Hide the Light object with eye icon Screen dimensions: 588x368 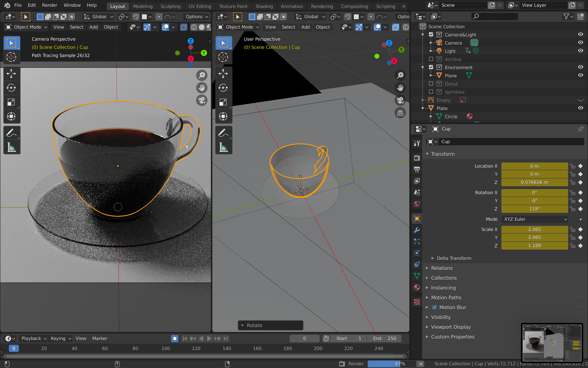580,51
